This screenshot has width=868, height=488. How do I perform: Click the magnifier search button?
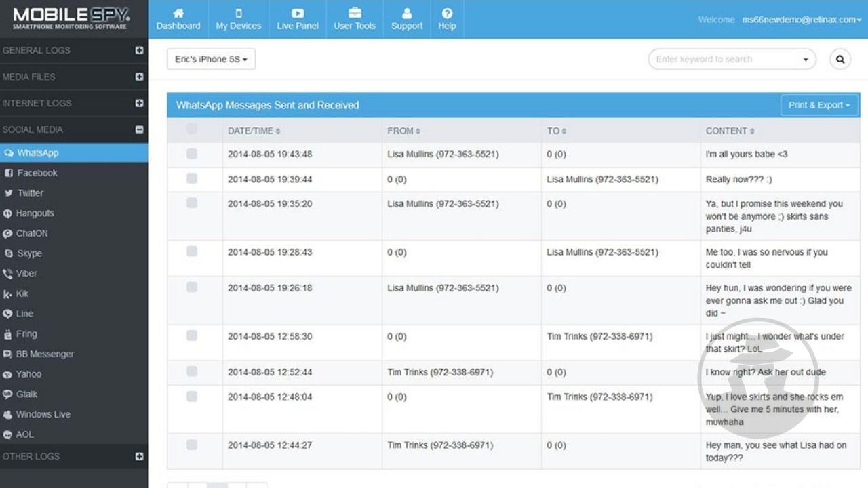[840, 60]
